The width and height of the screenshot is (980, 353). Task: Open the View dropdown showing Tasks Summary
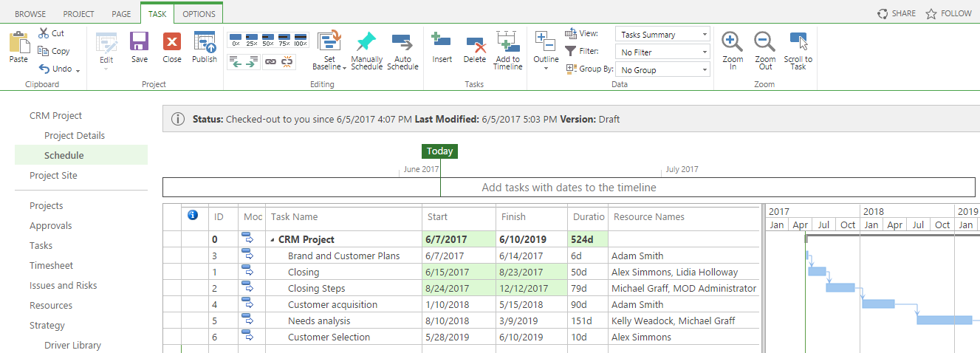662,35
